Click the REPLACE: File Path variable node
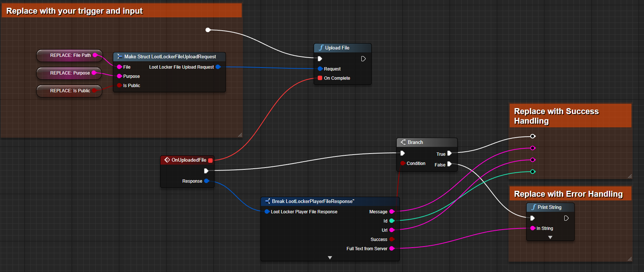Viewport: 644px width, 272px height. [69, 55]
